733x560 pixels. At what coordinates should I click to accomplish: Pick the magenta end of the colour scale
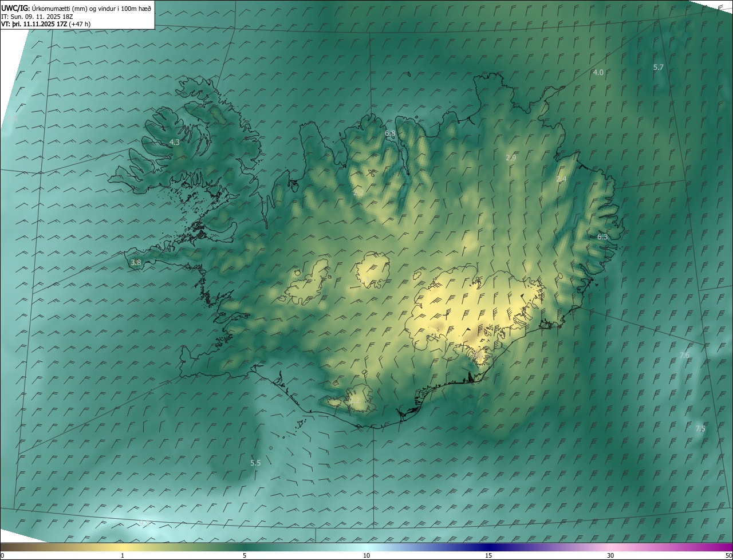tap(722, 547)
